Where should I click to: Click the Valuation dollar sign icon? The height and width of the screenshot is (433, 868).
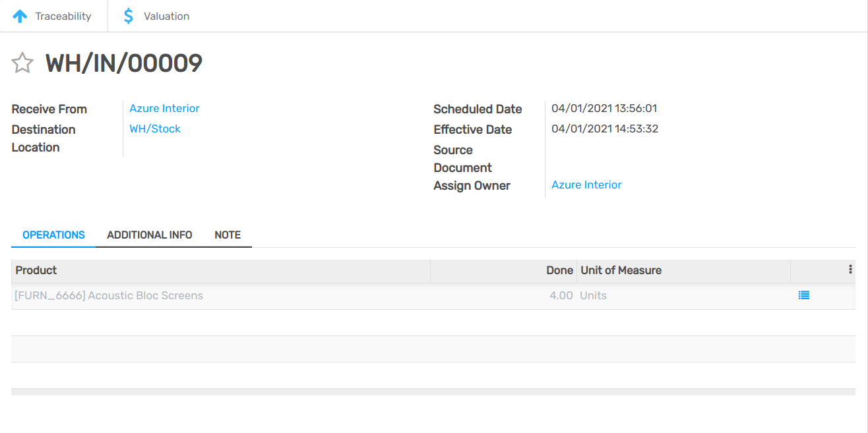point(129,16)
